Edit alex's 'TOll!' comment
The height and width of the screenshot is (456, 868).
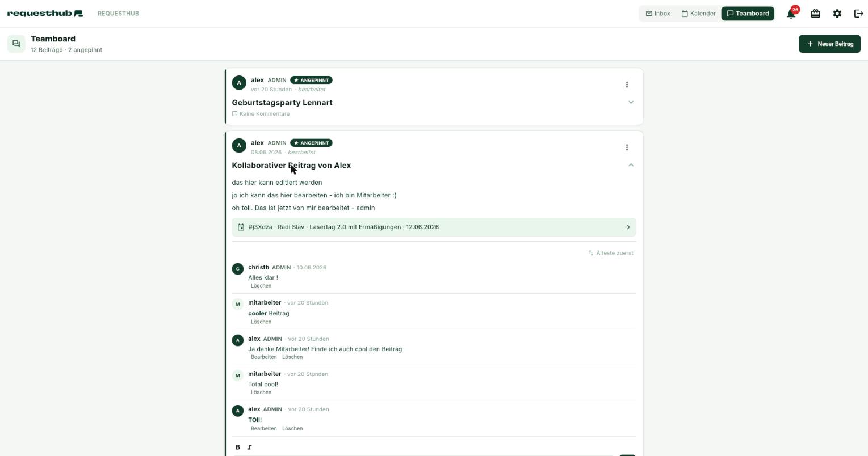pos(264,429)
